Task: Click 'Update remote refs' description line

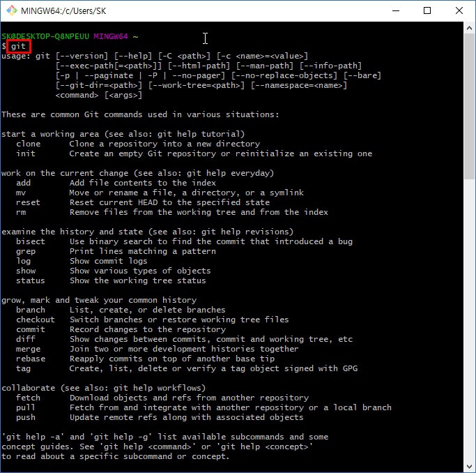Action: [186, 417]
